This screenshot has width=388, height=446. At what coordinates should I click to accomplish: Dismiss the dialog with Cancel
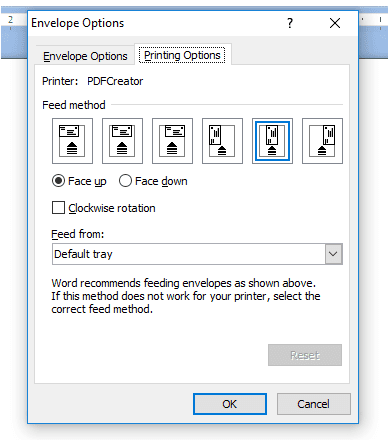314,404
